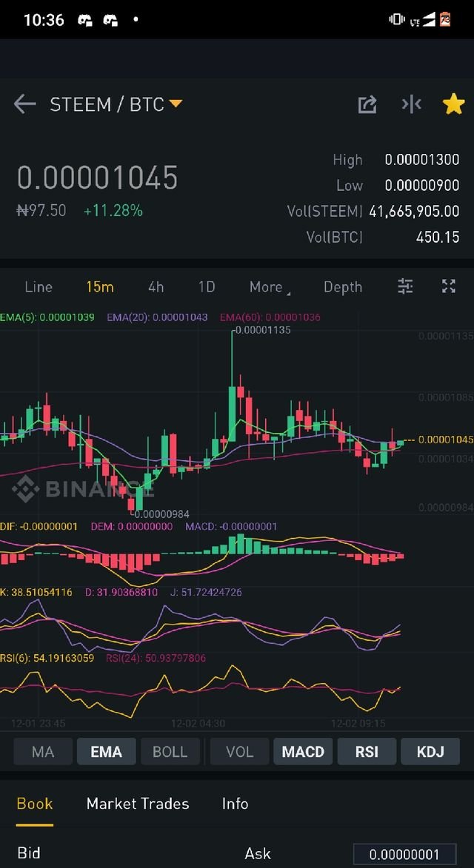Viewport: 474px width, 868px height.
Task: Tap the J value in KDJ legend
Action: pyautogui.click(x=206, y=592)
